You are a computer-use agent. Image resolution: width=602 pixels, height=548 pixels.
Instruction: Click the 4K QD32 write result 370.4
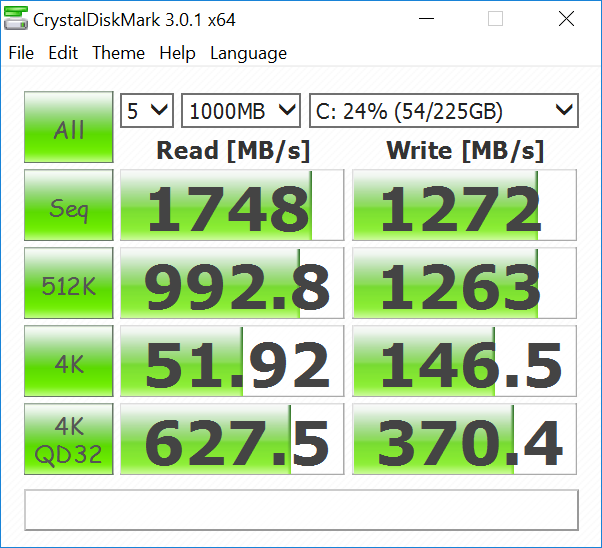464,439
